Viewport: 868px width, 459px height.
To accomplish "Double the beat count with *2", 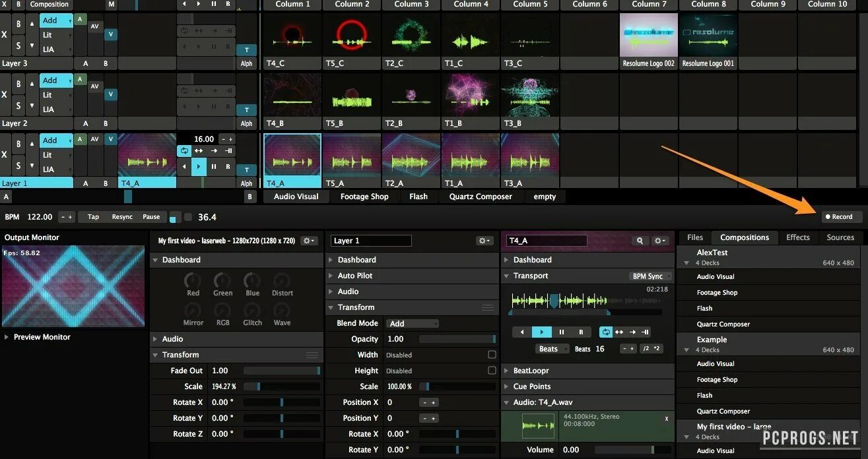I will click(x=657, y=348).
